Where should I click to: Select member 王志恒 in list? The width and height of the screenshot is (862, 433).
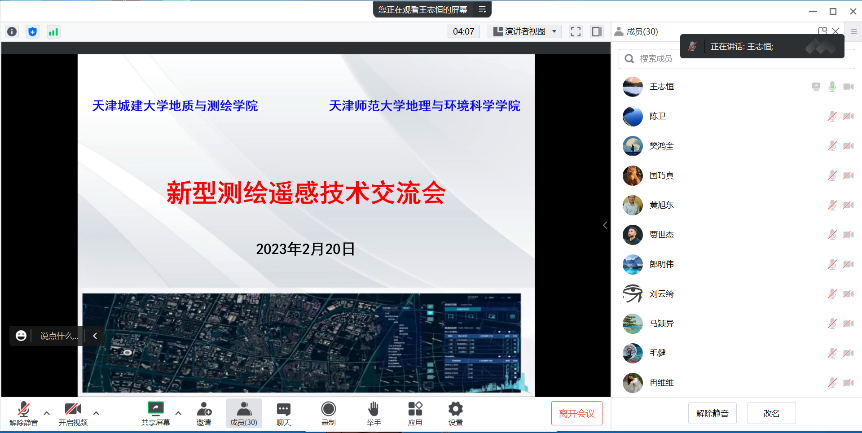(x=737, y=86)
